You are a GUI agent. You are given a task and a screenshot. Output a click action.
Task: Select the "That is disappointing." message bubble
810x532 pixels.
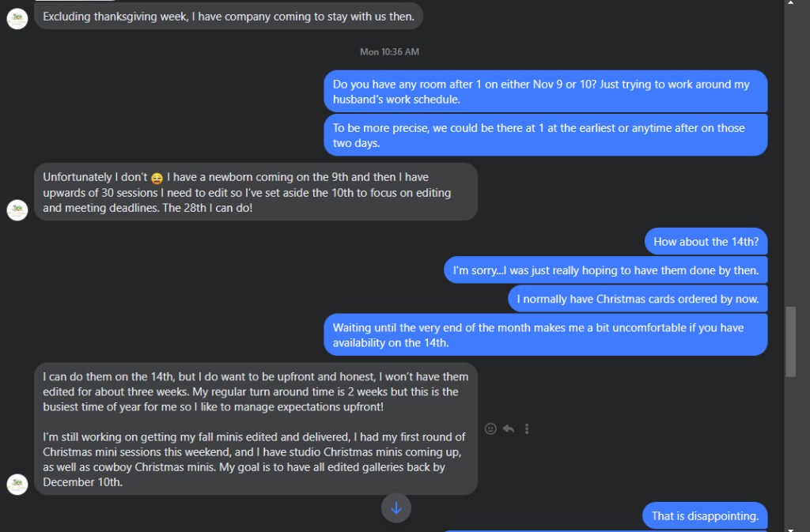[705, 516]
